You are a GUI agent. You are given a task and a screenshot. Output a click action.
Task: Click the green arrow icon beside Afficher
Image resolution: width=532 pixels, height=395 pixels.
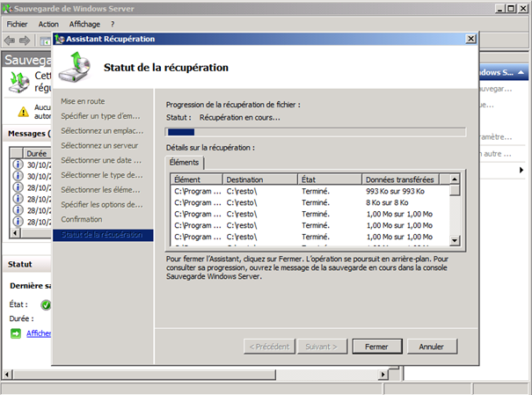pyautogui.click(x=16, y=333)
